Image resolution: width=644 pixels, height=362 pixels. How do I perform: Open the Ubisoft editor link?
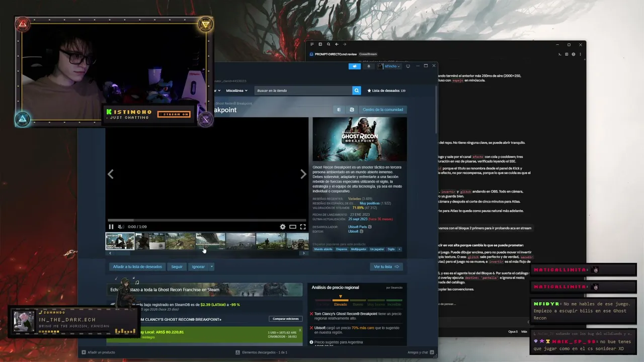(x=353, y=231)
